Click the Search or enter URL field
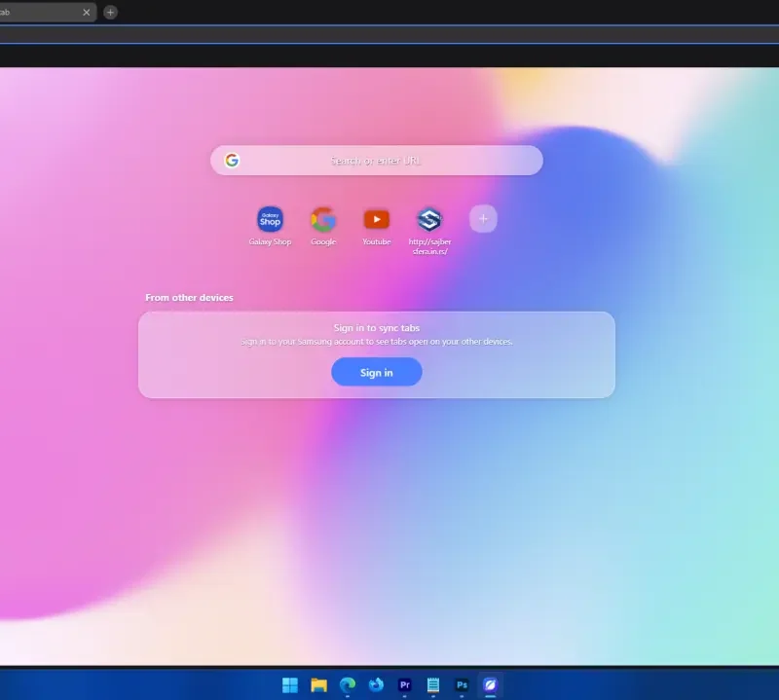Viewport: 779px width, 700px height. (376, 161)
